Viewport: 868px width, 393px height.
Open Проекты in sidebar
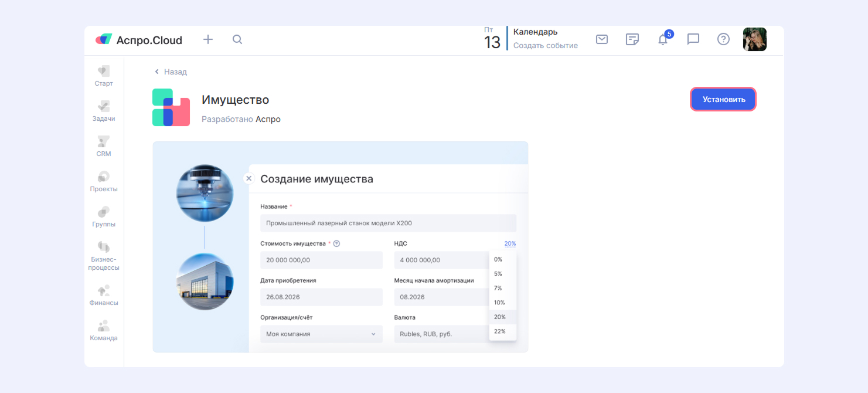tap(104, 181)
